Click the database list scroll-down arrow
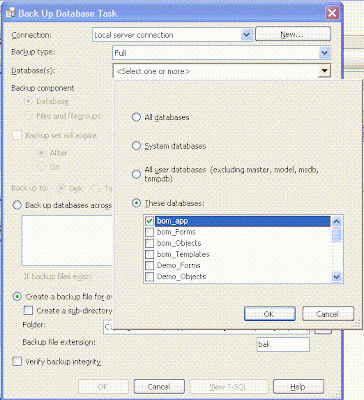Image resolution: width=364 pixels, height=400 pixels. point(337,277)
